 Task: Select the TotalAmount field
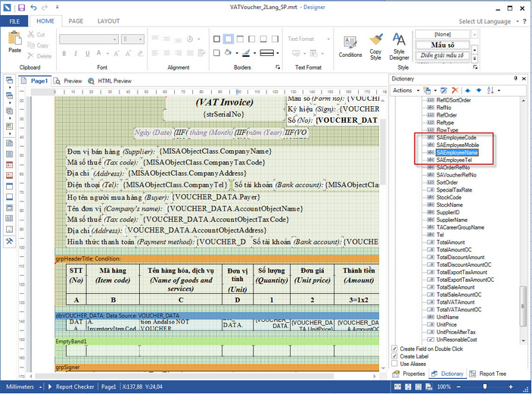[x=450, y=242]
